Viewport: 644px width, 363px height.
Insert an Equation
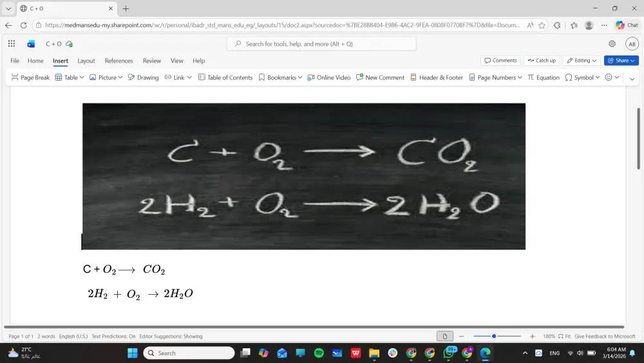coord(544,77)
